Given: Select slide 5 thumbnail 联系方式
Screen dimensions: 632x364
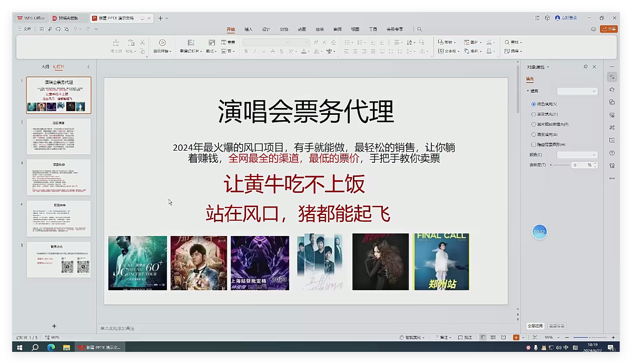Looking at the screenshot, I should [x=58, y=260].
